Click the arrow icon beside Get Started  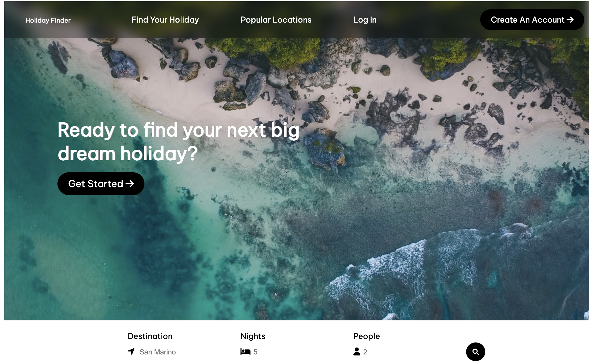click(130, 184)
